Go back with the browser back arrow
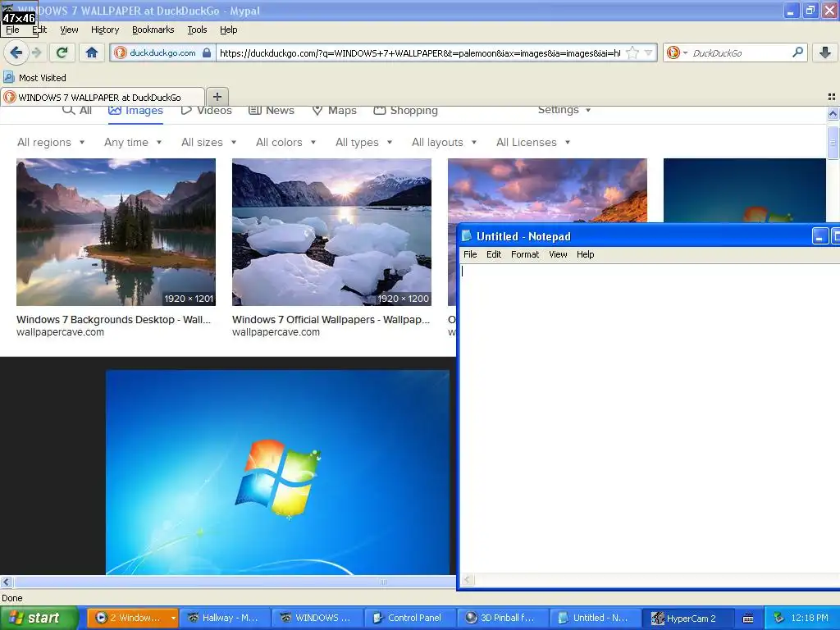This screenshot has height=630, width=840. [16, 52]
